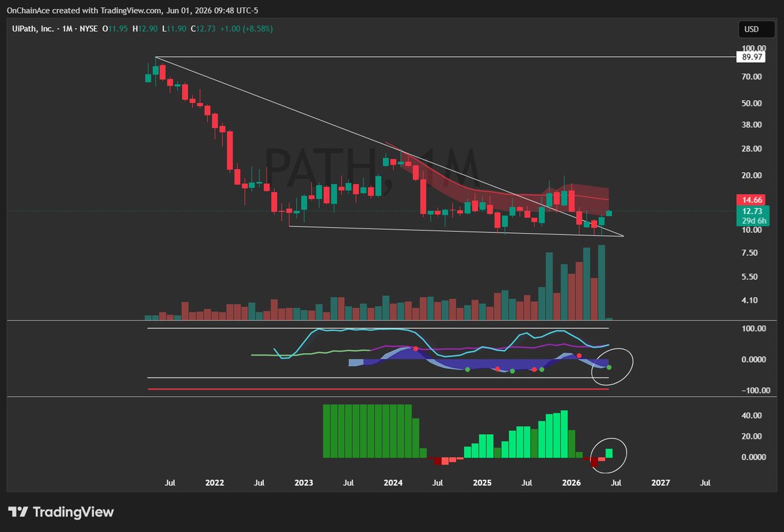This screenshot has width=784, height=532.
Task: Click the 38.00 price axis value
Action: (753, 125)
